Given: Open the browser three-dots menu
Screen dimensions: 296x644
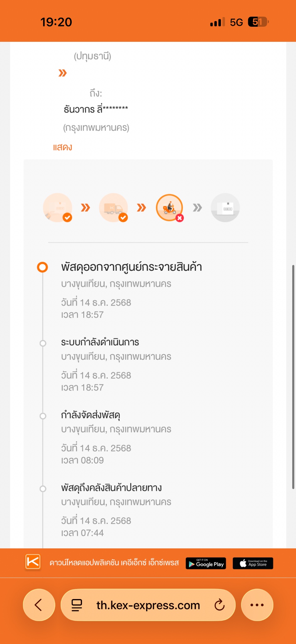Looking at the screenshot, I should (x=257, y=605).
